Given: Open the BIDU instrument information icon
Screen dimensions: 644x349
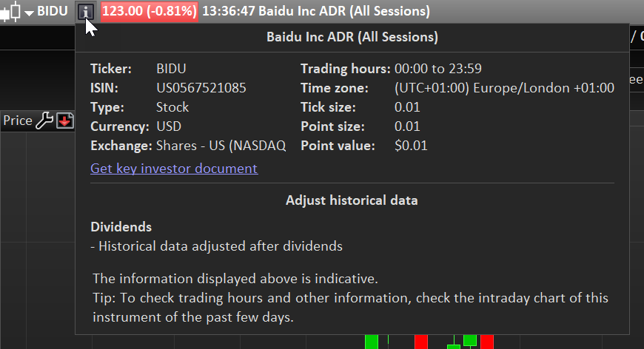Looking at the screenshot, I should [87, 12].
